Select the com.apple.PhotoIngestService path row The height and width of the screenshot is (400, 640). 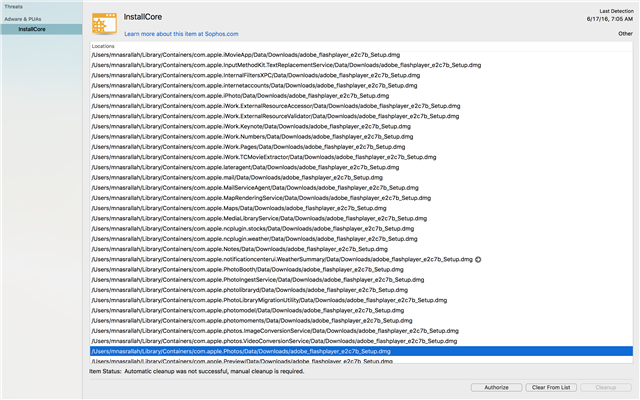(361, 280)
